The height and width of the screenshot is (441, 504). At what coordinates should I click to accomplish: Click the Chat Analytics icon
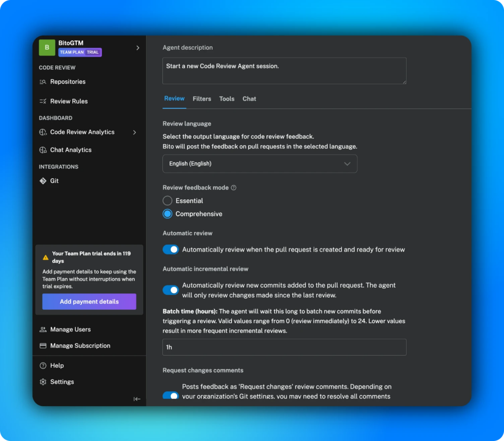click(x=43, y=150)
